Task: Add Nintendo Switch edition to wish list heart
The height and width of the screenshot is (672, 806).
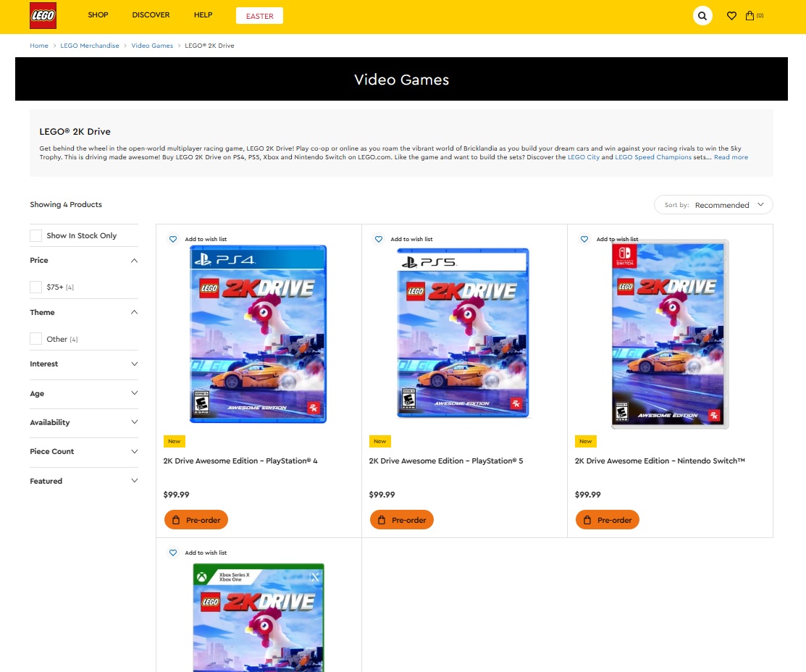Action: 584,239
